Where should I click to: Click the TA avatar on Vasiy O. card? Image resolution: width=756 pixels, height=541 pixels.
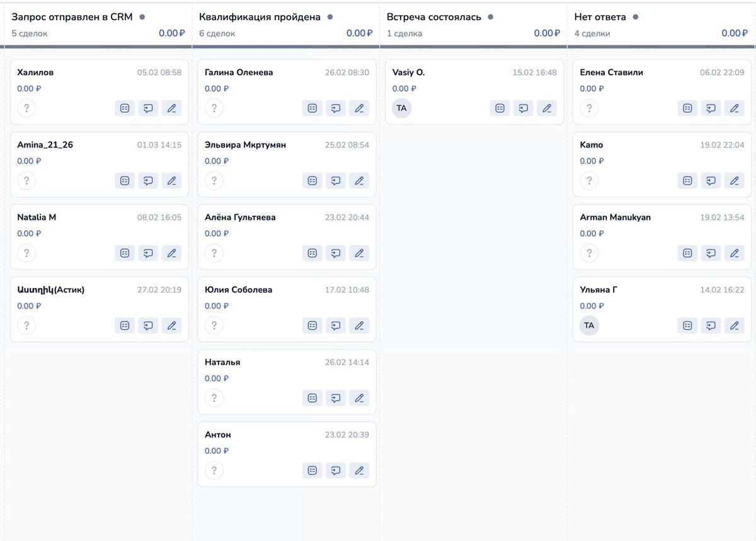pos(401,108)
